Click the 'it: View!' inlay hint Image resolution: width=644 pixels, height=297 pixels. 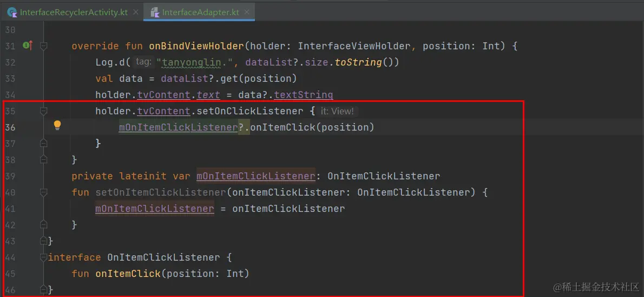337,111
